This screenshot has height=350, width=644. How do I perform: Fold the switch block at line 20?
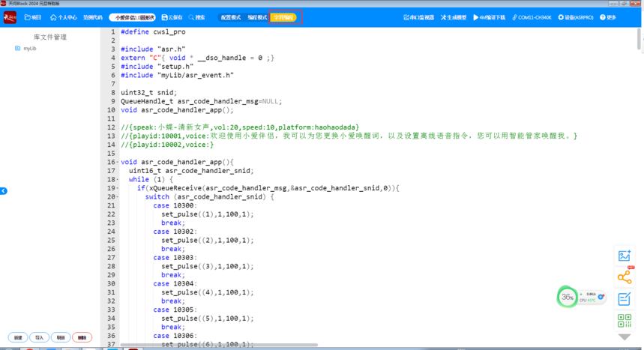click(118, 197)
